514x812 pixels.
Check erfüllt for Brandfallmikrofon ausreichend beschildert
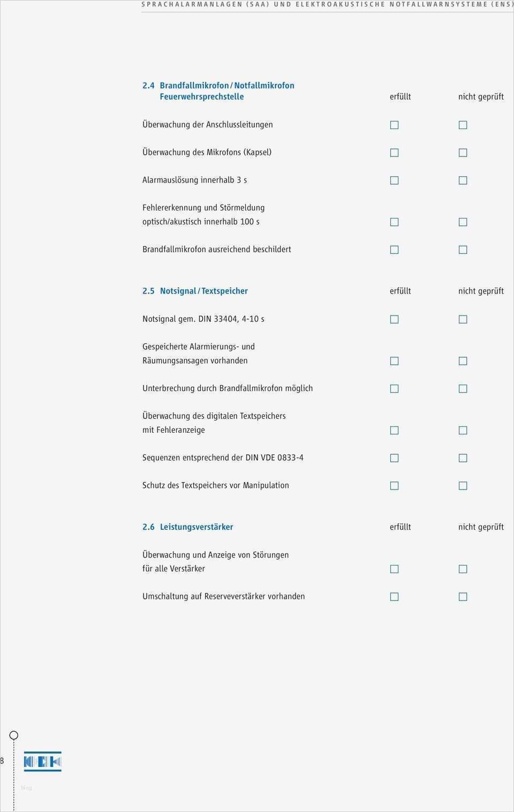click(395, 250)
